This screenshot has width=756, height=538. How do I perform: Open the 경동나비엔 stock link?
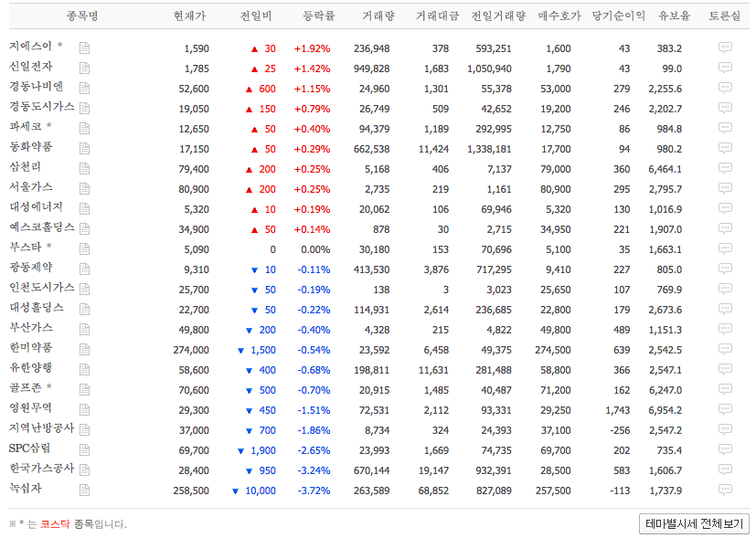pos(37,86)
